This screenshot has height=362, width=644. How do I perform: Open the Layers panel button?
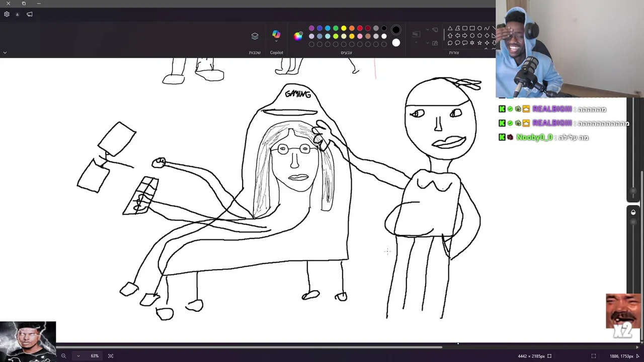click(x=255, y=36)
